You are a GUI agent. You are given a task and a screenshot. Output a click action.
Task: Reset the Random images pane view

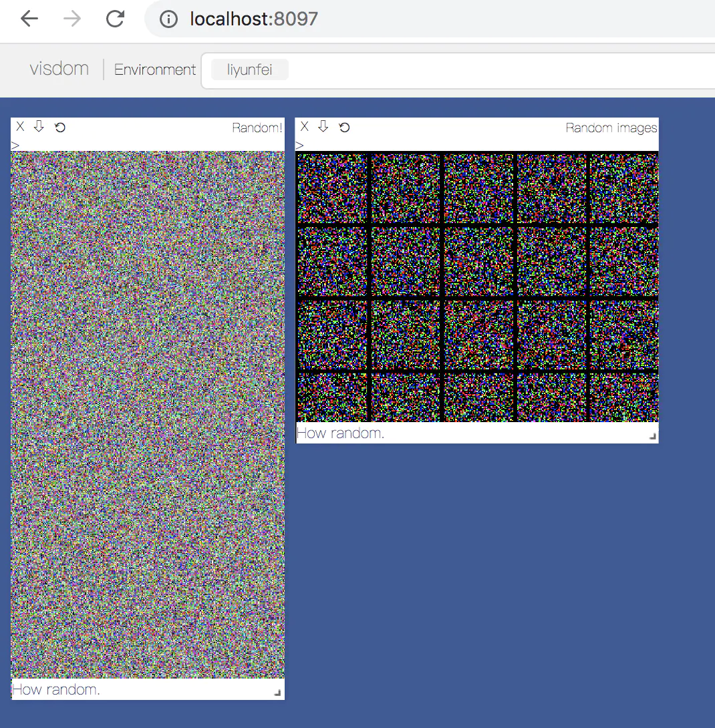344,126
